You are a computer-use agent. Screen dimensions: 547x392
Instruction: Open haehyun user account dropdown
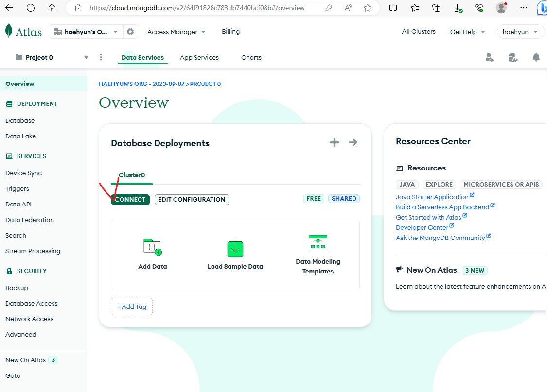pos(520,32)
